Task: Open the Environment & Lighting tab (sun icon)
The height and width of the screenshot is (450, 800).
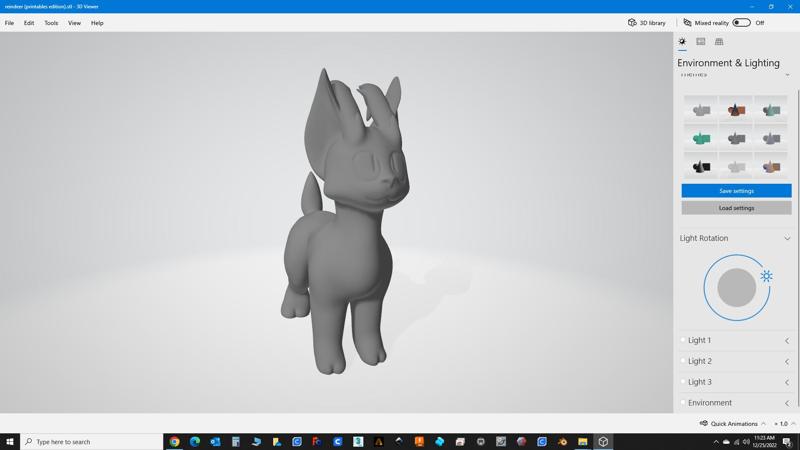Action: [x=682, y=42]
